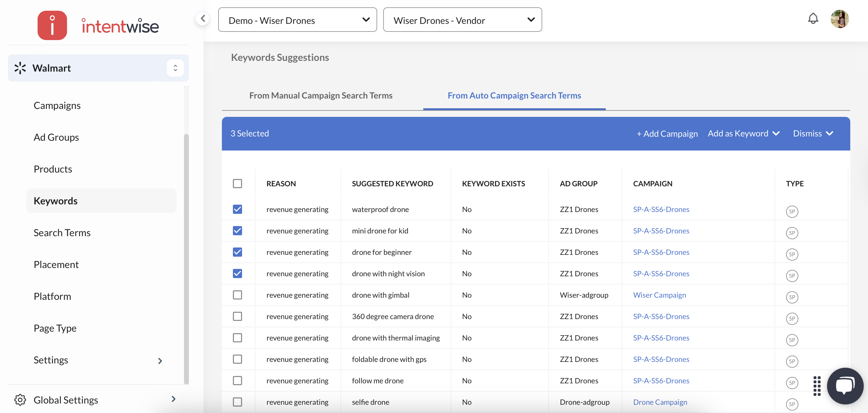Check the drone with thermal imaging row
Image resolution: width=868 pixels, height=413 pixels.
click(237, 337)
